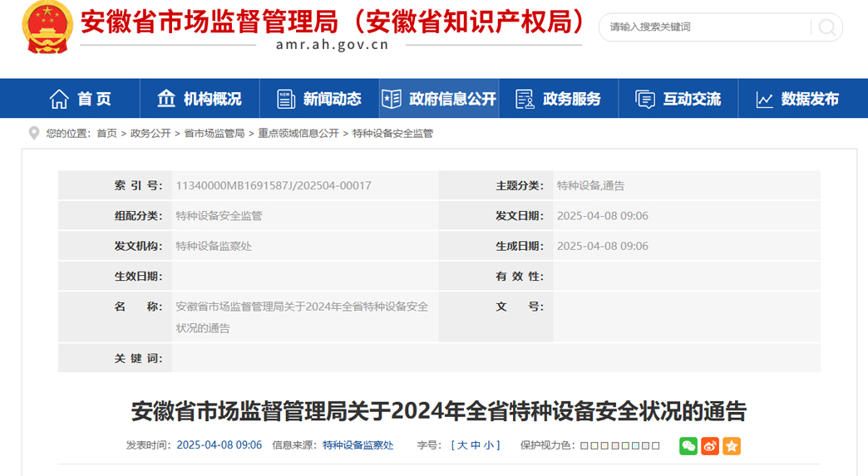Click the 特种设备监察处 source link

click(358, 445)
